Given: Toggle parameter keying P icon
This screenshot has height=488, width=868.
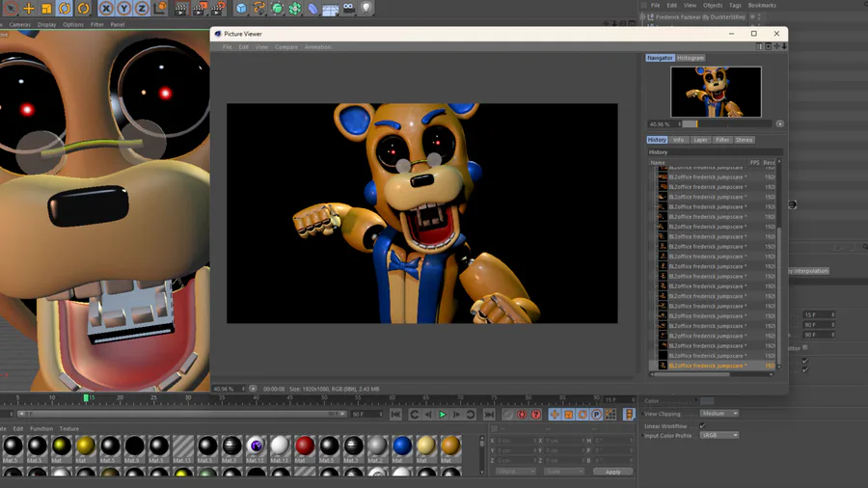Looking at the screenshot, I should (596, 415).
